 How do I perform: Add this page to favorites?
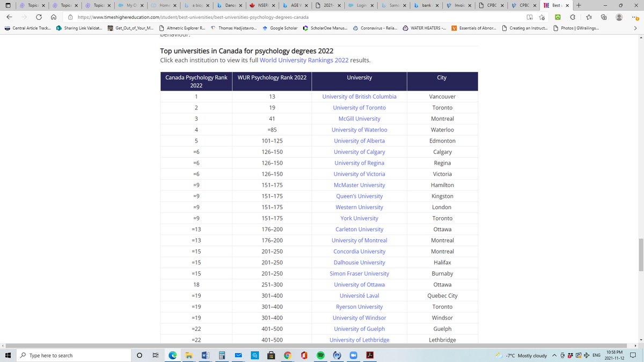543,17
